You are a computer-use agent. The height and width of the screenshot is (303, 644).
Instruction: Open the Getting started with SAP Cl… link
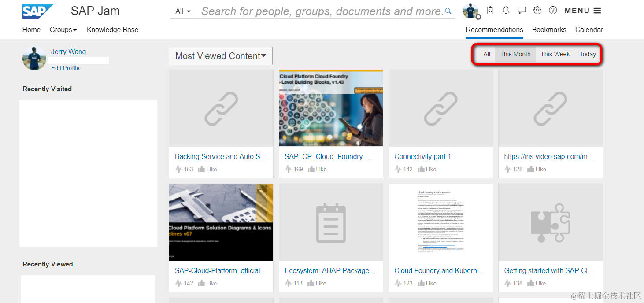point(549,270)
